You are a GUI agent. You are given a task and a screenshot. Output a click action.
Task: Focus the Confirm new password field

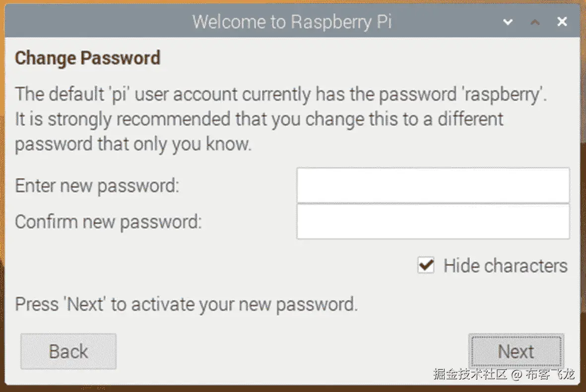[x=433, y=222]
